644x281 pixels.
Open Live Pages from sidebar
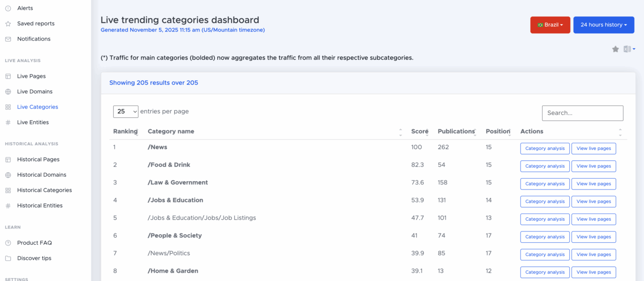(31, 76)
